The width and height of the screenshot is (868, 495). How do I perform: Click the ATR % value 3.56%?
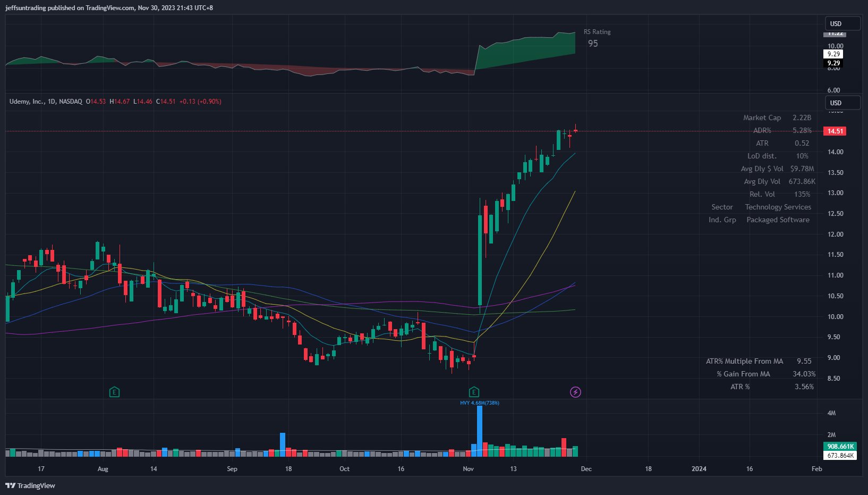point(804,387)
